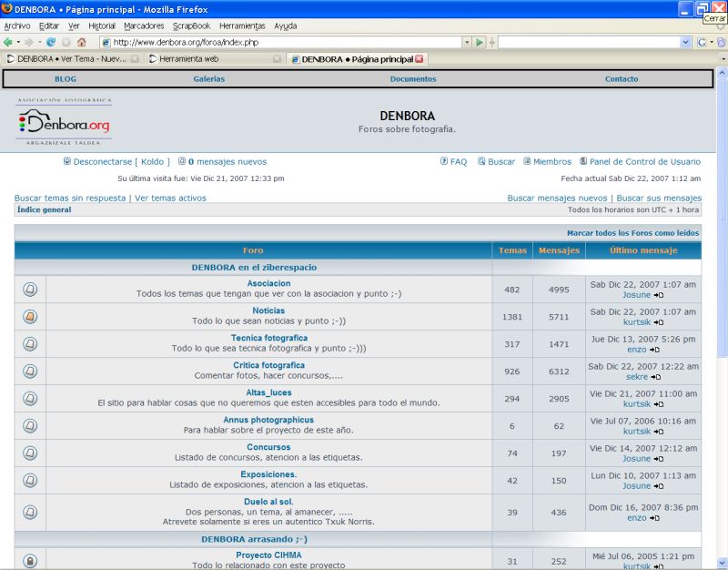This screenshot has width=728, height=570.
Task: Click the green Go button beside the address bar
Action: pyautogui.click(x=480, y=42)
